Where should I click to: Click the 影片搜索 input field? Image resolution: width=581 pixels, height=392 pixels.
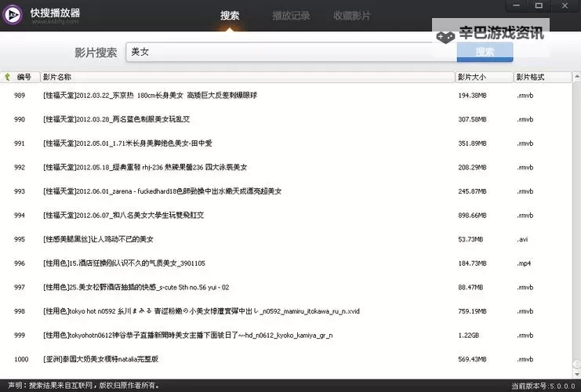click(291, 52)
